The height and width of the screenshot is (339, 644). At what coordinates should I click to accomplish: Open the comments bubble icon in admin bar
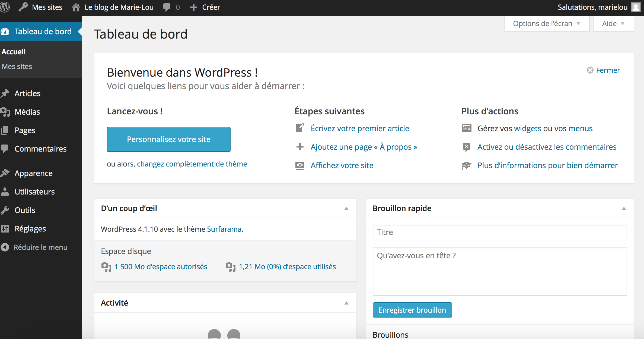(167, 7)
